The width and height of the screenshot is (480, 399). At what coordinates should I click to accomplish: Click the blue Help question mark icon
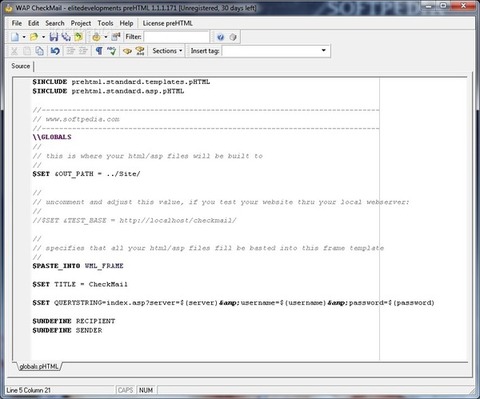click(220, 37)
